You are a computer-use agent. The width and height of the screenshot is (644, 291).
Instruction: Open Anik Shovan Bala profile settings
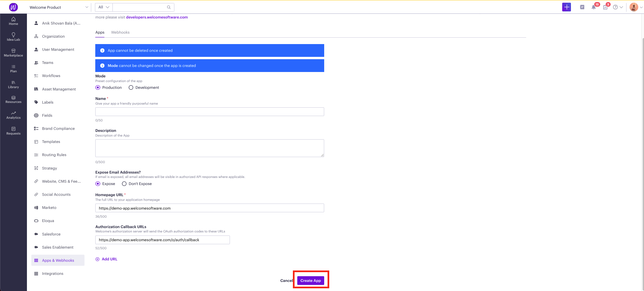(58, 23)
